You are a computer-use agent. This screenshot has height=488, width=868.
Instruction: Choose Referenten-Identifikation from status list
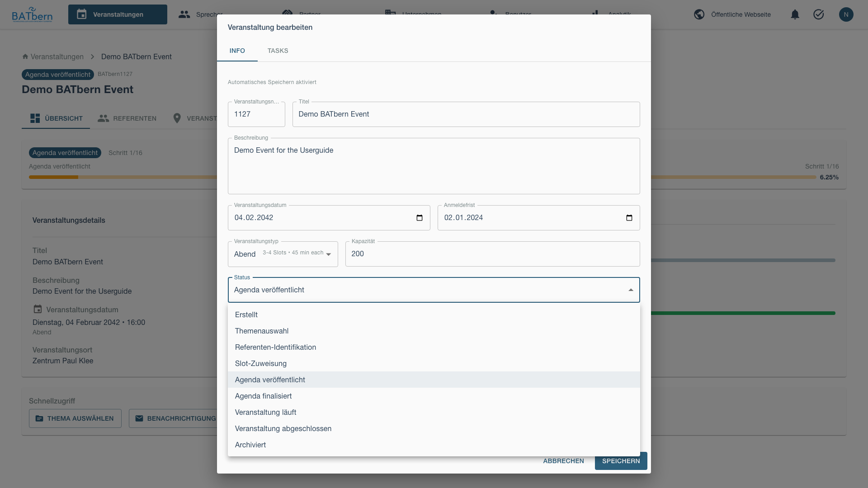pos(434,347)
